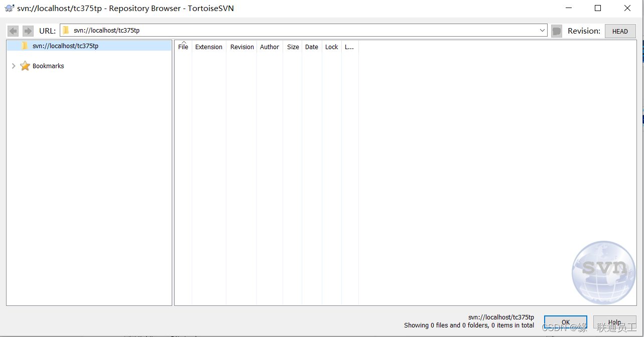Sort listing by the Extension column

tap(209, 47)
